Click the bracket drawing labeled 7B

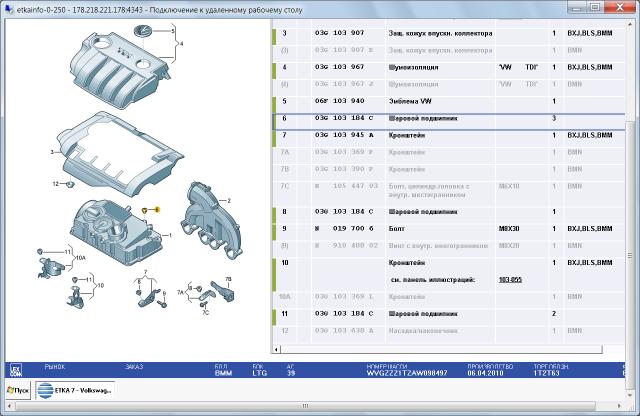click(223, 291)
